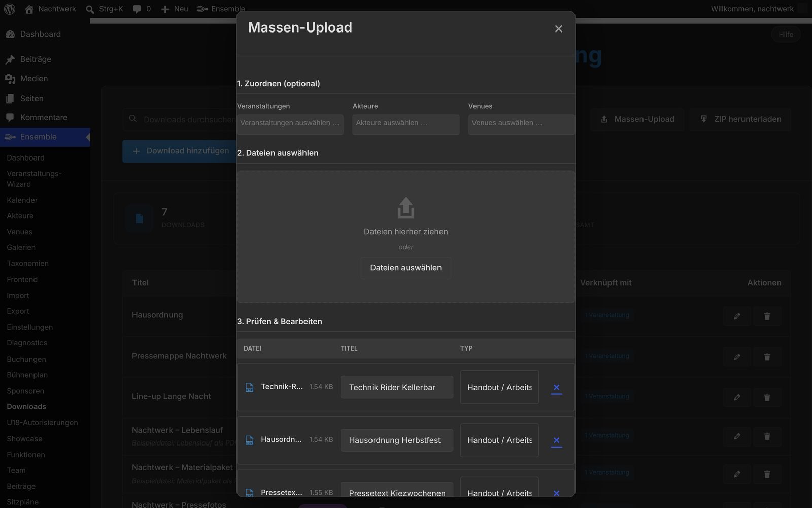Click Willkommen, nachtwerk account link
Viewport: 812px width, 508px height.
coord(752,9)
